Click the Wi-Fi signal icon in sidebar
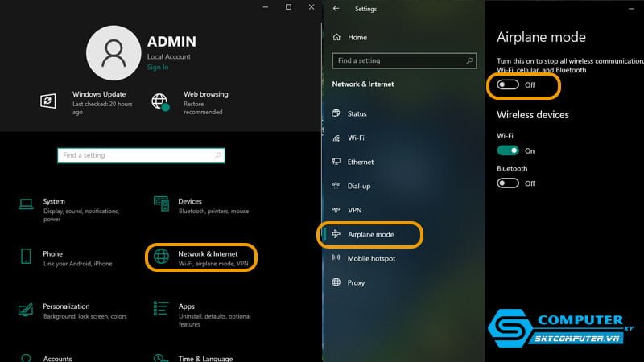Screen dimensions: 644x362 (x=336, y=138)
